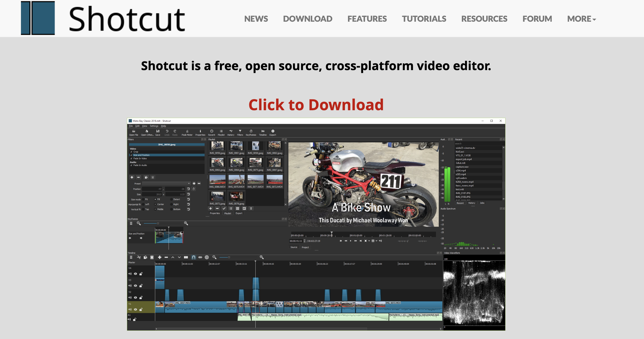Screen dimensions: 644x339
Task: Select the IMG_0070.MOV playlist thumbnail
Action: coord(236,180)
